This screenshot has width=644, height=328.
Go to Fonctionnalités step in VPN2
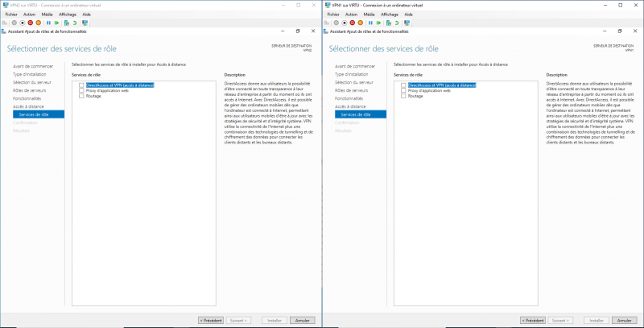pyautogui.click(x=27, y=98)
